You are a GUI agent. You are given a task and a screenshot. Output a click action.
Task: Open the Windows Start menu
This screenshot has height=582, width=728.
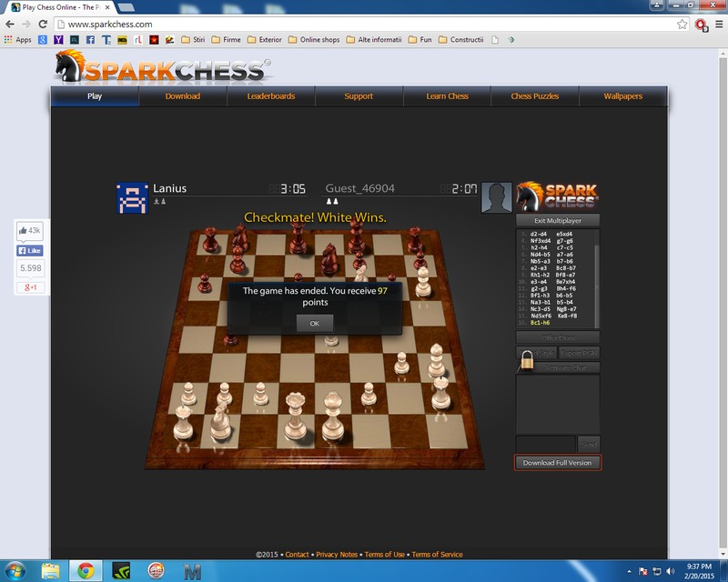(14, 571)
